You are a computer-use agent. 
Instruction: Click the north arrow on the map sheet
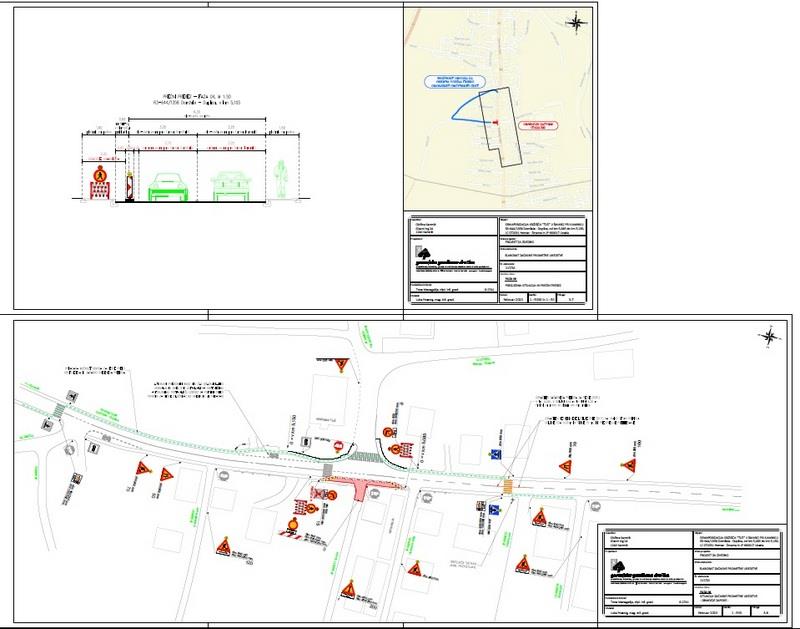point(577,22)
